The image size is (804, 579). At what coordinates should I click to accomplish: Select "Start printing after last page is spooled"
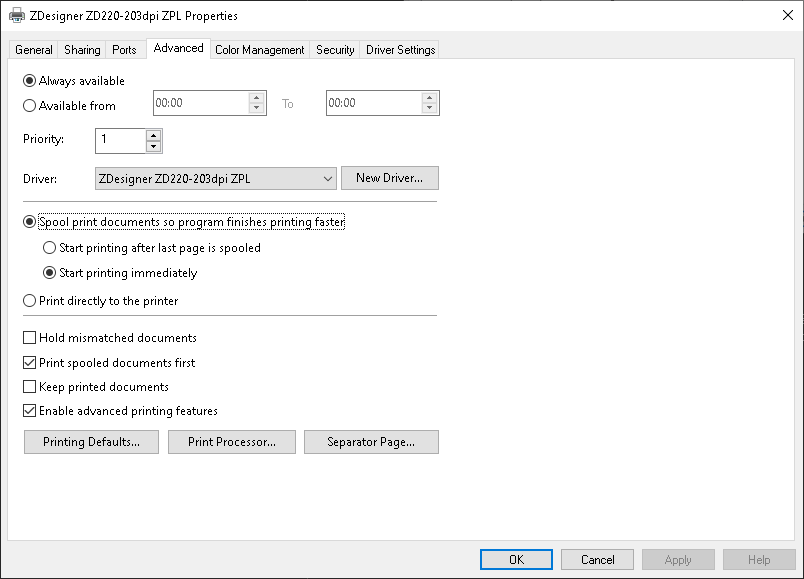pos(49,247)
